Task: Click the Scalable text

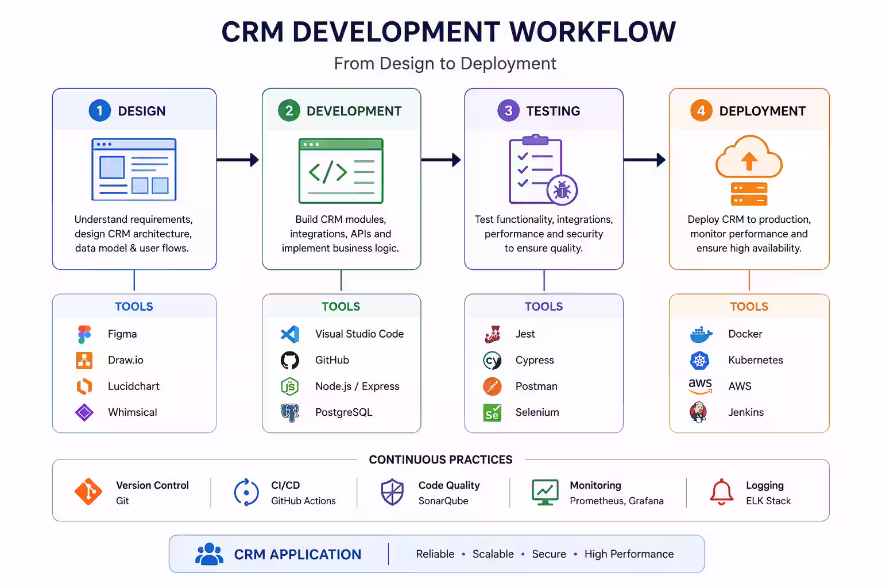Action: click(x=493, y=554)
